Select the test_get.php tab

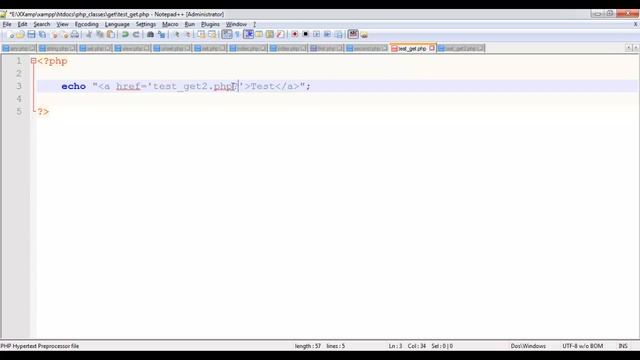[412, 49]
